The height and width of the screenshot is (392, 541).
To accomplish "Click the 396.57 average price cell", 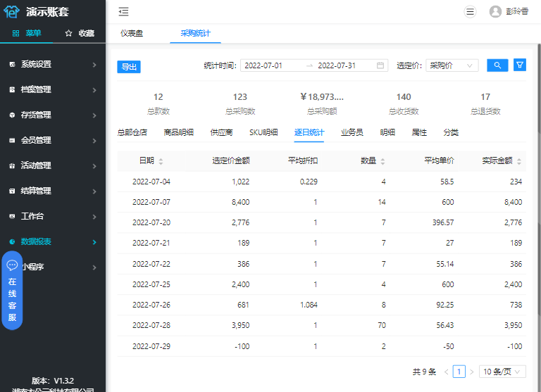I will point(443,222).
